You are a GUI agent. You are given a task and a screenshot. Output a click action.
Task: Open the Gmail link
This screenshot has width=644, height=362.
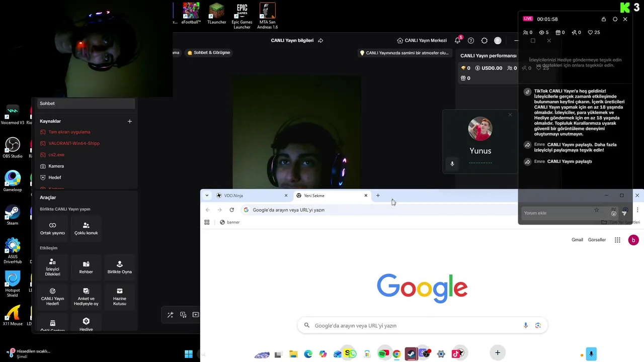[x=577, y=240]
